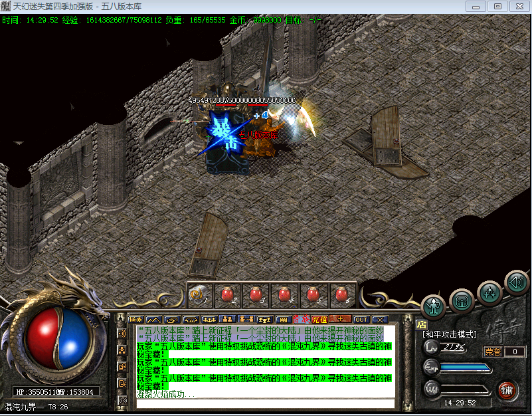The image size is (532, 416).
Task: Click the red and blue HP/MP orb
Action: tap(58, 338)
